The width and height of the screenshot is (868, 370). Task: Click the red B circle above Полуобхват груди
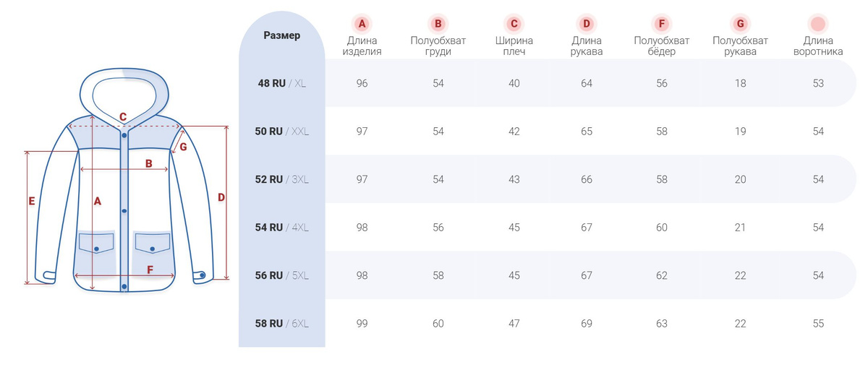tap(438, 24)
